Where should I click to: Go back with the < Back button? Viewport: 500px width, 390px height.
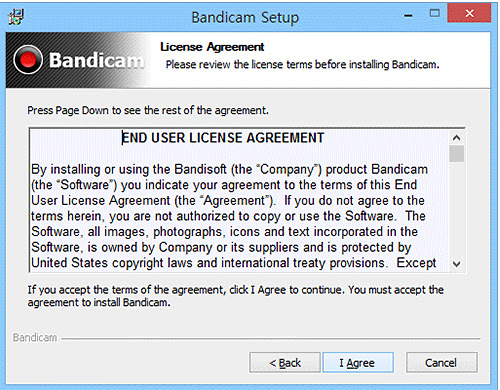click(285, 362)
